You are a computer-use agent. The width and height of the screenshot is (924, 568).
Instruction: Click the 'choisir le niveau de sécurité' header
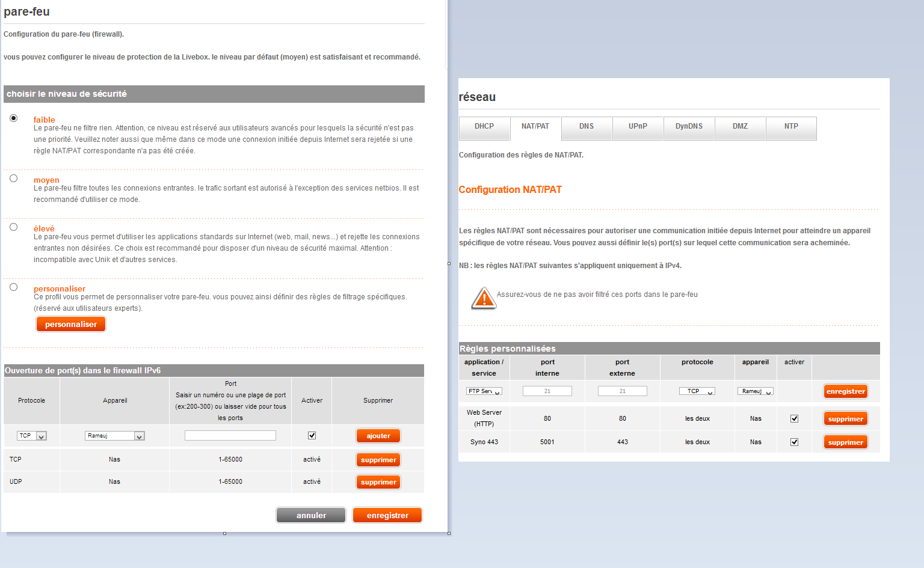[67, 94]
